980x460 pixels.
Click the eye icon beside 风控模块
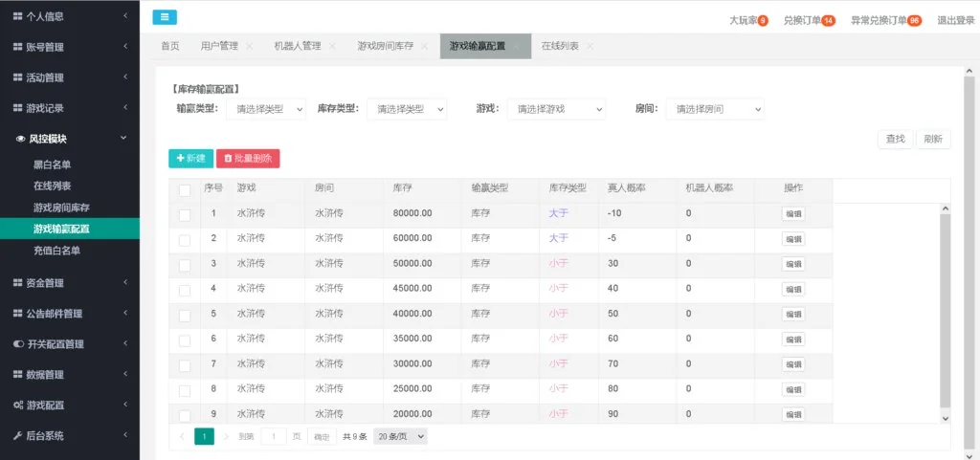[x=21, y=139]
